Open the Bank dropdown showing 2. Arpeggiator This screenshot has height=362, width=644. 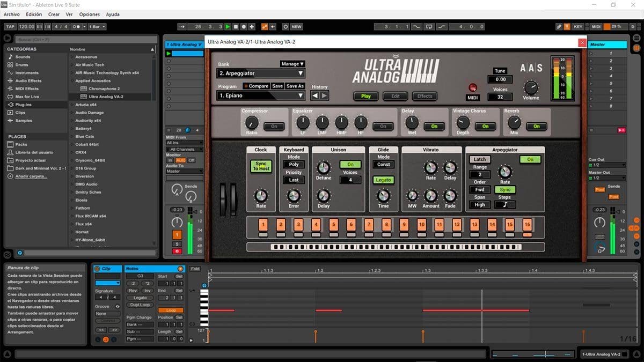(261, 73)
